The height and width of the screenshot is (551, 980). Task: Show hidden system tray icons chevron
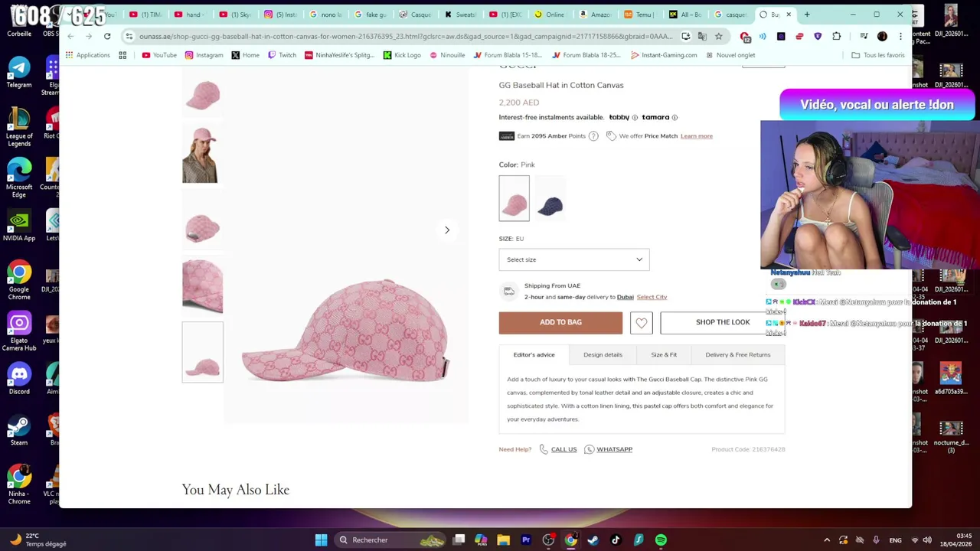(827, 540)
